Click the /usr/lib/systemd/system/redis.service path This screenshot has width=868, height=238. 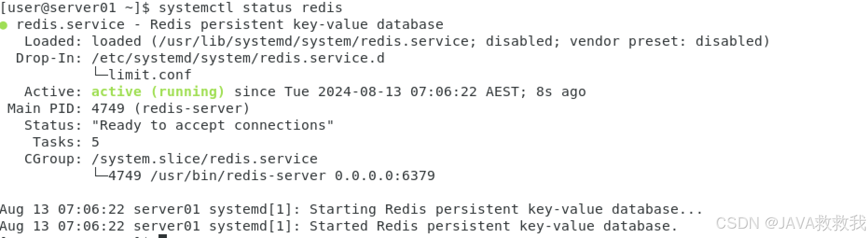click(314, 41)
